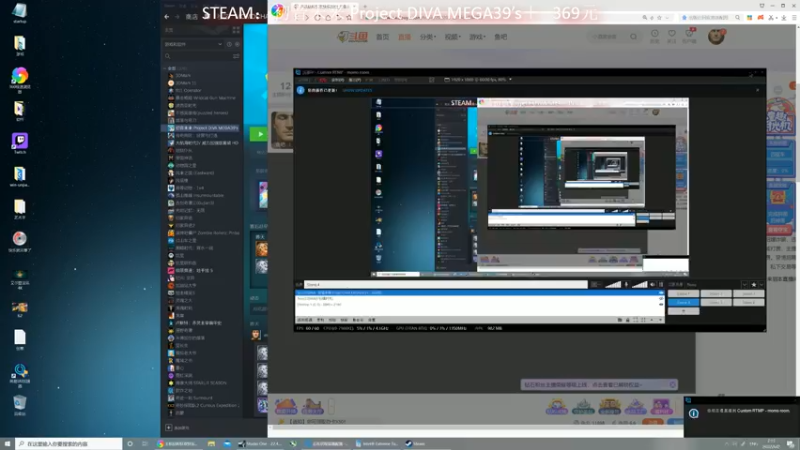This screenshot has height=450, width=800.
Task: Switch to Scene 3
Action: [748, 294]
